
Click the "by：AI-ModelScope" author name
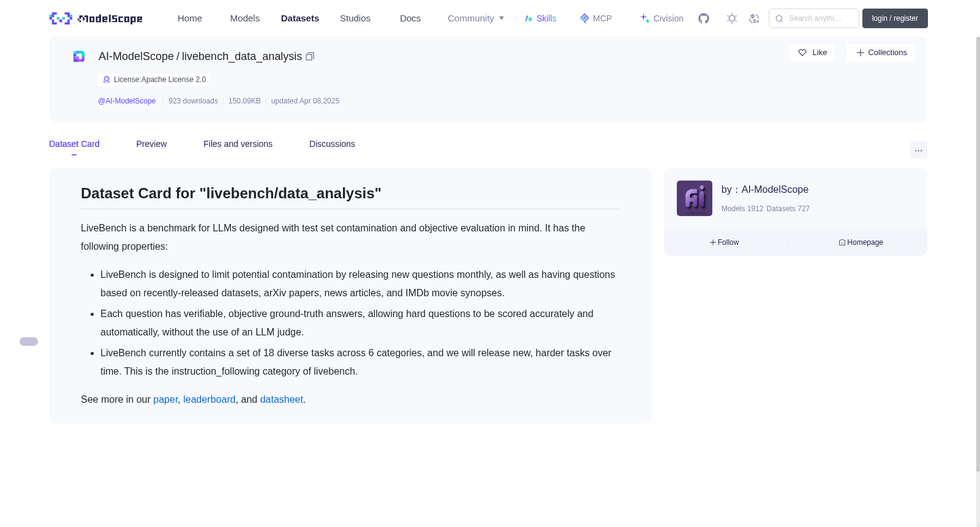click(765, 190)
